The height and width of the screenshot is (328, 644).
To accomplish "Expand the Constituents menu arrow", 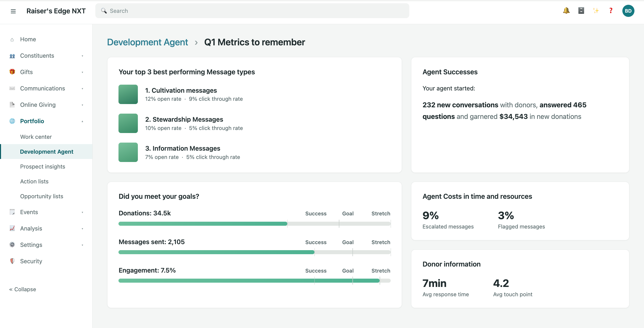I will click(82, 56).
